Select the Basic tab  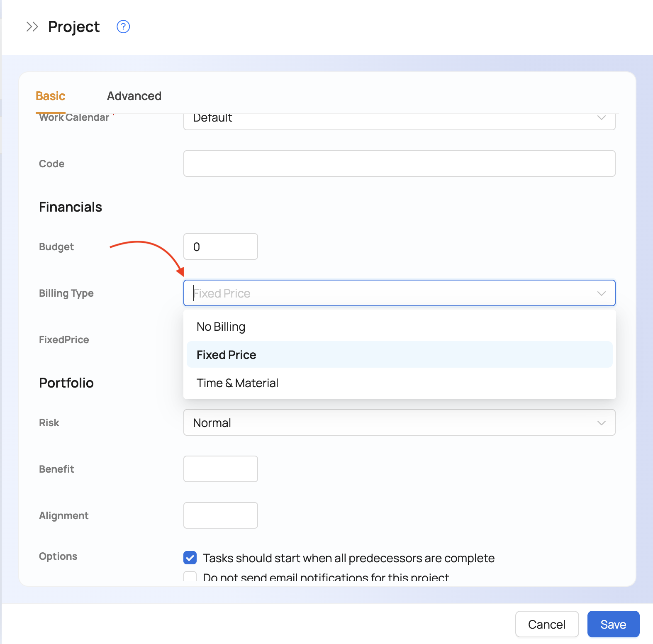tap(51, 96)
